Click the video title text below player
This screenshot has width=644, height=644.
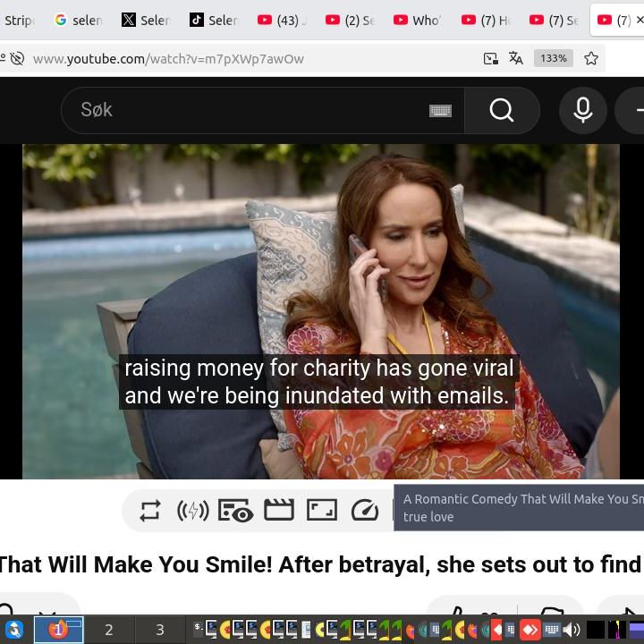coord(322,564)
